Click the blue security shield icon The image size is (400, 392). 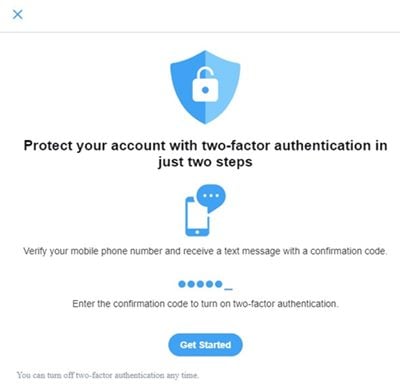pos(205,87)
